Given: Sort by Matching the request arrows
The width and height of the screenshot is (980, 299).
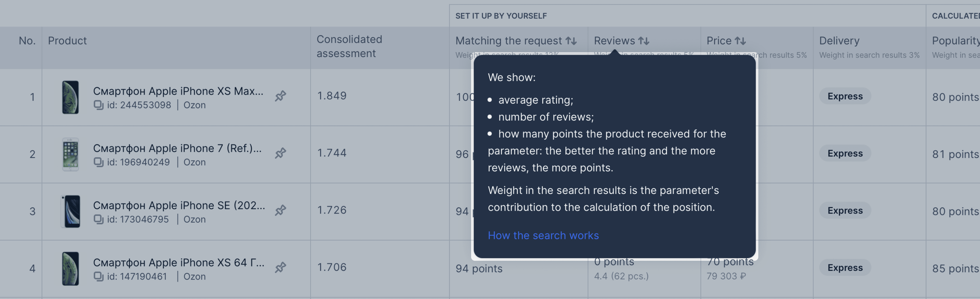Looking at the screenshot, I should [x=571, y=41].
